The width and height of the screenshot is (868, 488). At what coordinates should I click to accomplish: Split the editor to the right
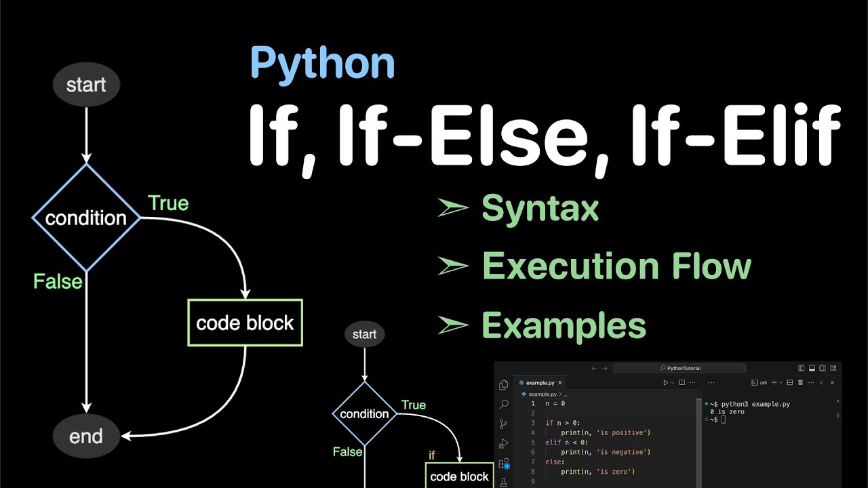(682, 383)
